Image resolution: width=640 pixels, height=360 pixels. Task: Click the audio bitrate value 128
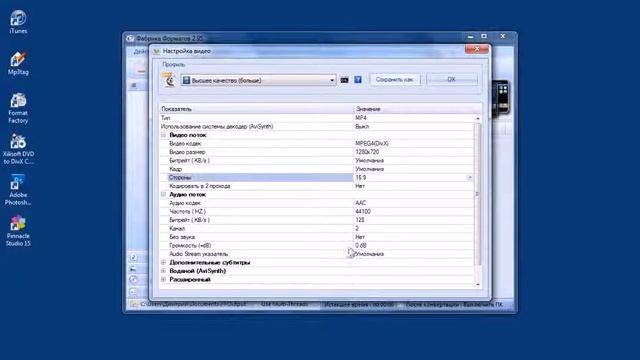pyautogui.click(x=360, y=220)
